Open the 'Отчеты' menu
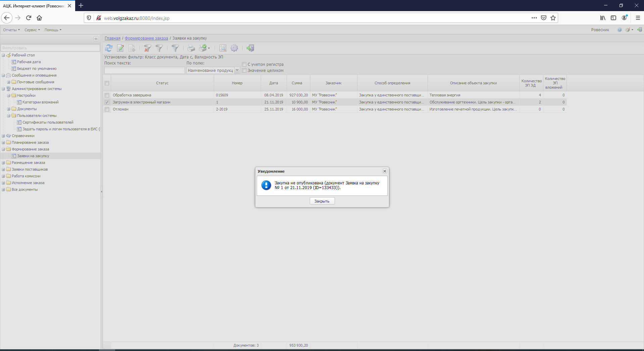644x351 pixels. tap(11, 30)
